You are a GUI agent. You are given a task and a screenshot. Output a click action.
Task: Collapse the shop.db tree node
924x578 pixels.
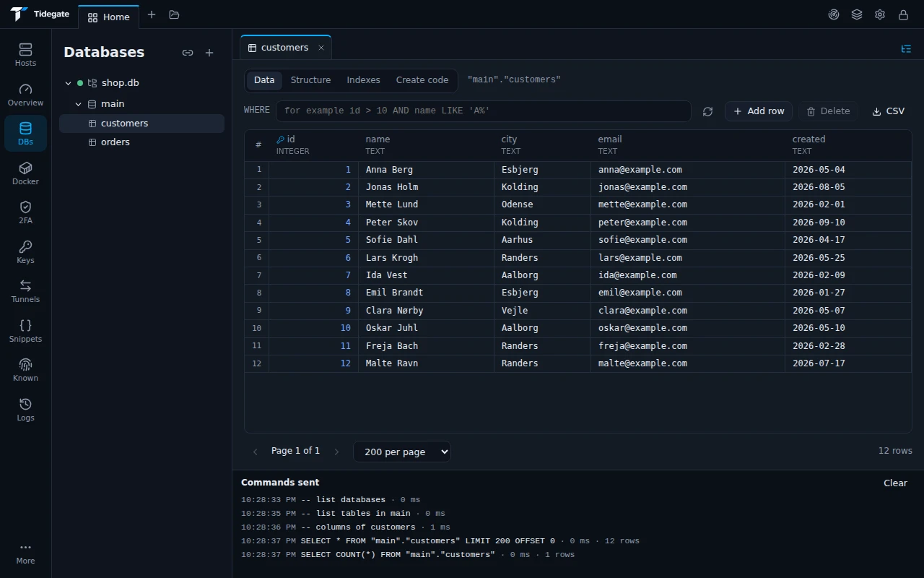pos(69,83)
